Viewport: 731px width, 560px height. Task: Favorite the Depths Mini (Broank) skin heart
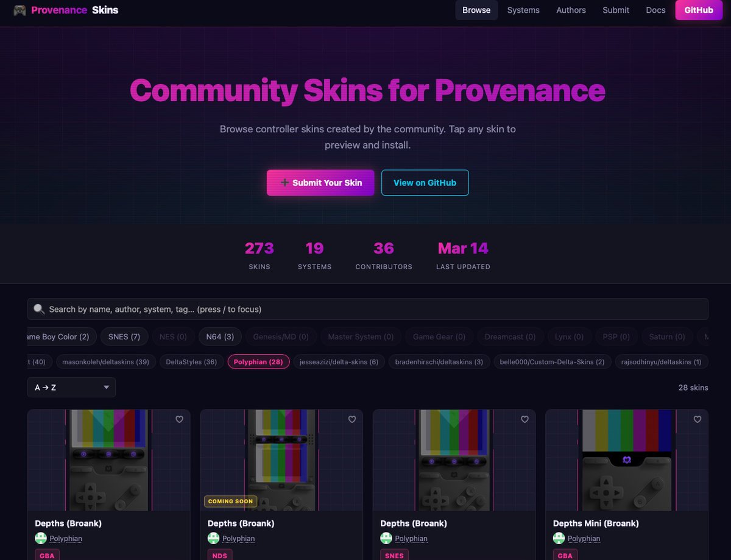pos(697,419)
